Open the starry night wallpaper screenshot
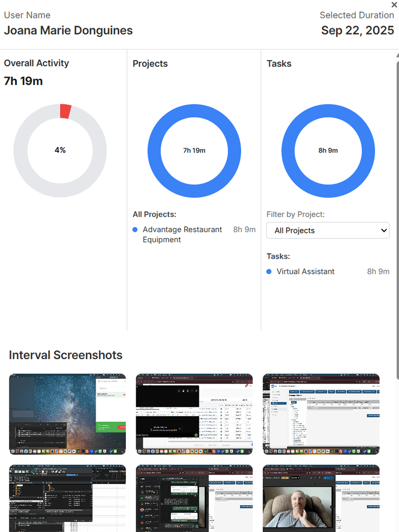Screen dimensions: 399x532 pos(67,414)
